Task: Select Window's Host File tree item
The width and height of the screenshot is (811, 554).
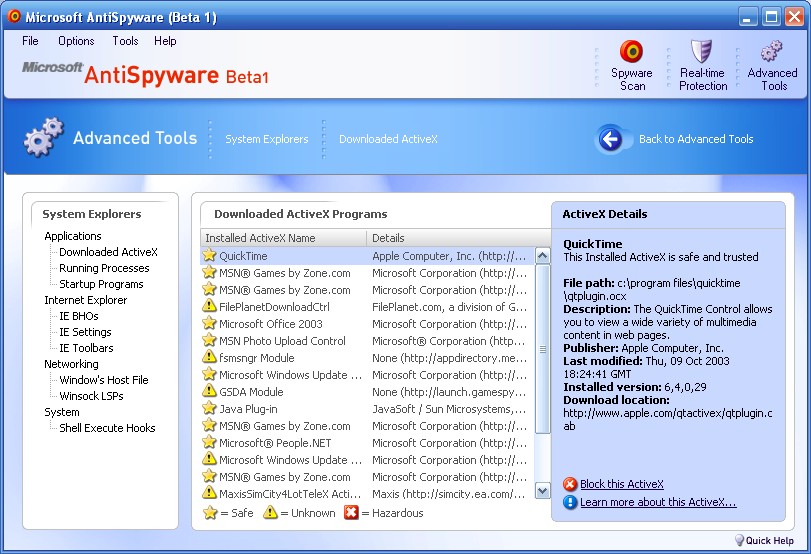Action: (x=103, y=380)
